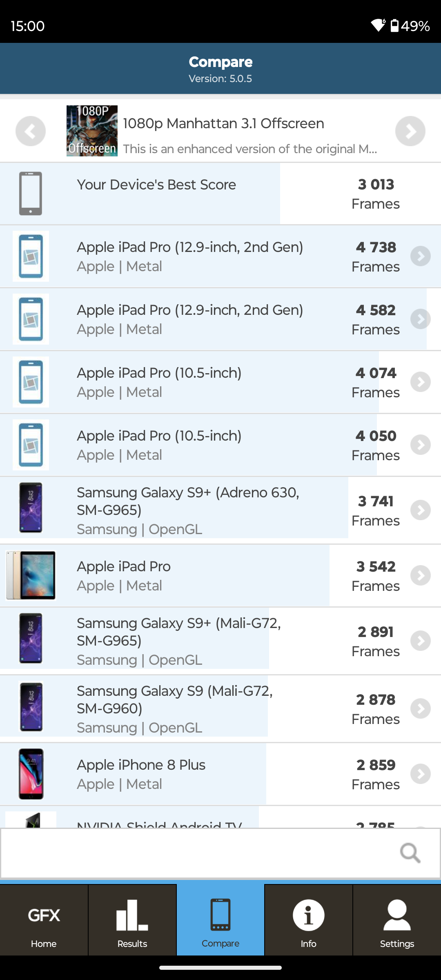Open Samsung Galaxy S9 (Mali-G72, SM-G960) entry
The width and height of the screenshot is (441, 980).
176,708
